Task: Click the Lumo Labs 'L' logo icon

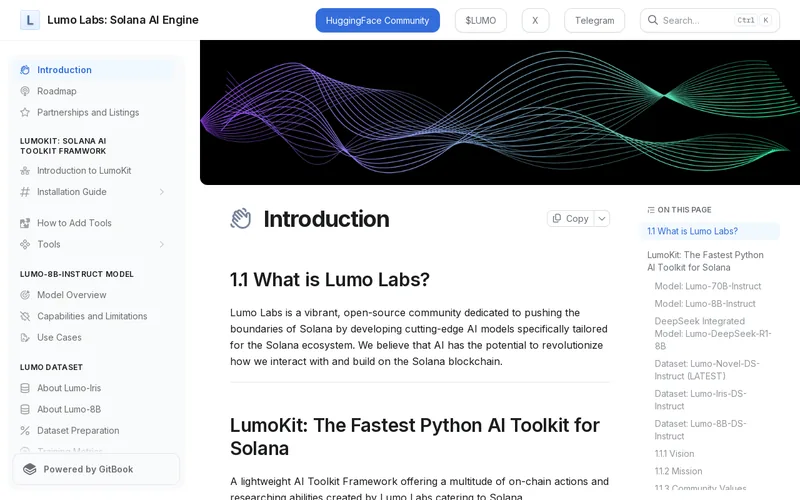Action: coord(30,20)
